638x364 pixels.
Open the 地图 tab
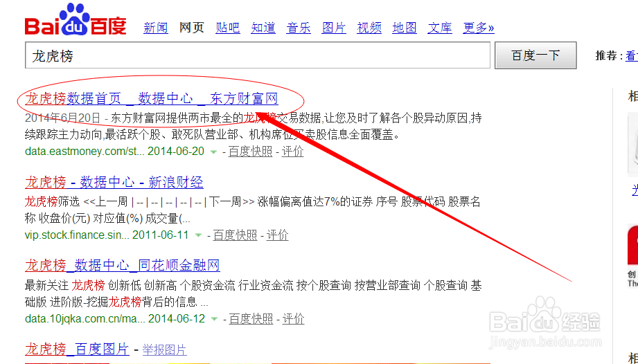click(405, 28)
